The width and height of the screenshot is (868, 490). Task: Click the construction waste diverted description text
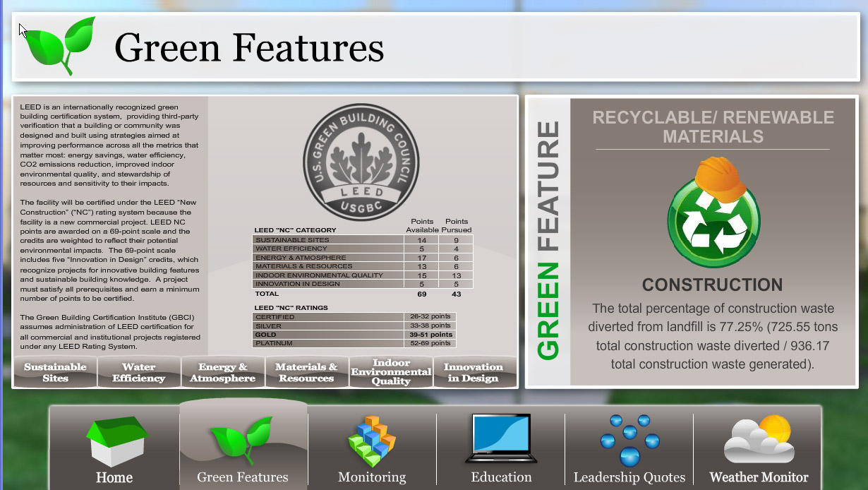click(x=713, y=336)
